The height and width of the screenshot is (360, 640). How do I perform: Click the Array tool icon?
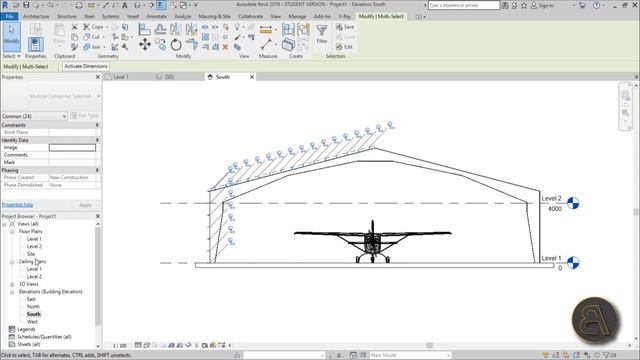(205, 37)
